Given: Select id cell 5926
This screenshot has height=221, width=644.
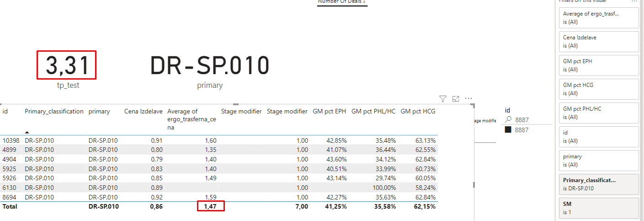Looking at the screenshot, I should (x=9, y=178).
